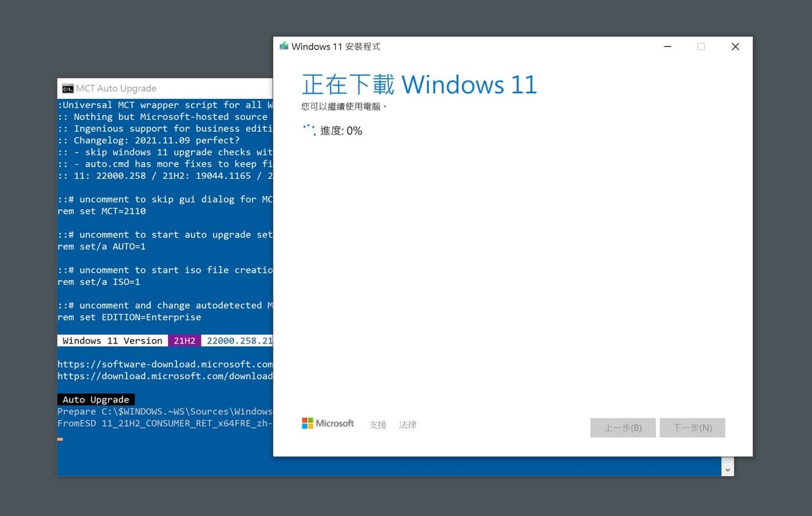Image resolution: width=812 pixels, height=516 pixels.
Task: Click the software-download.microsoft.com URL line
Action: [165, 364]
